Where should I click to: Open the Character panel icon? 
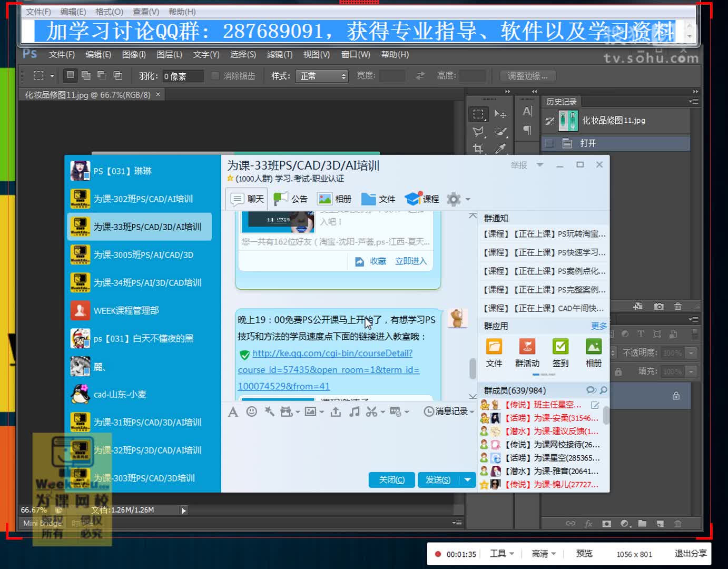click(527, 112)
